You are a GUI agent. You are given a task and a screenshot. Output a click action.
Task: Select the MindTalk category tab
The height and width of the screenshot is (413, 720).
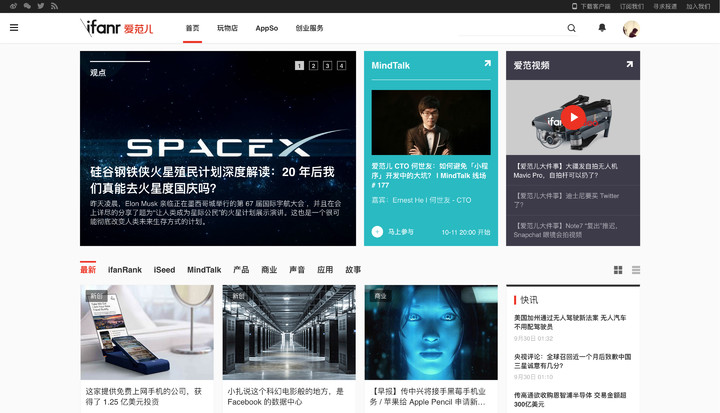[x=204, y=270]
